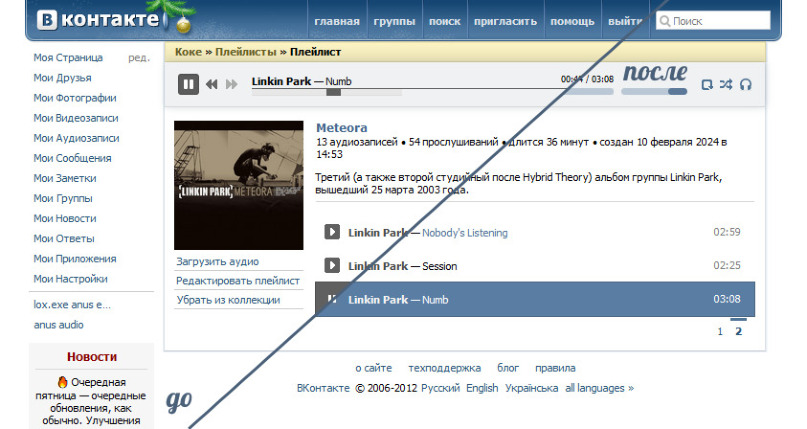
Task: Pause the playing track in the player
Action: 188,84
